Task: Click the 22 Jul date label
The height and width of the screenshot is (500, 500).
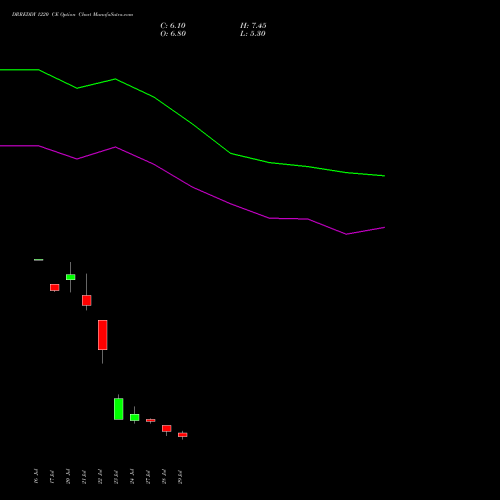Action: [x=100, y=476]
